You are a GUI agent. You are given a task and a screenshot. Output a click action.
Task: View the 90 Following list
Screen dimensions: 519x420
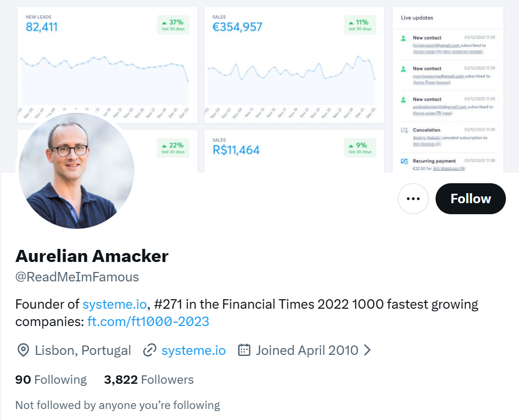pos(51,379)
